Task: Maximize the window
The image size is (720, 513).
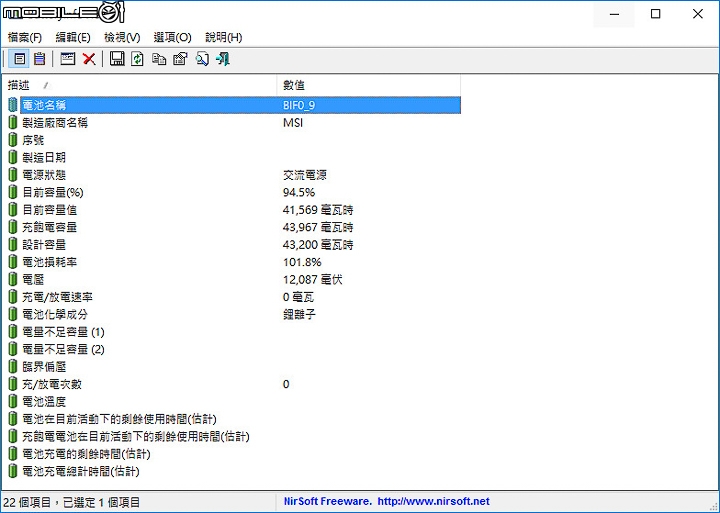Action: 656,14
